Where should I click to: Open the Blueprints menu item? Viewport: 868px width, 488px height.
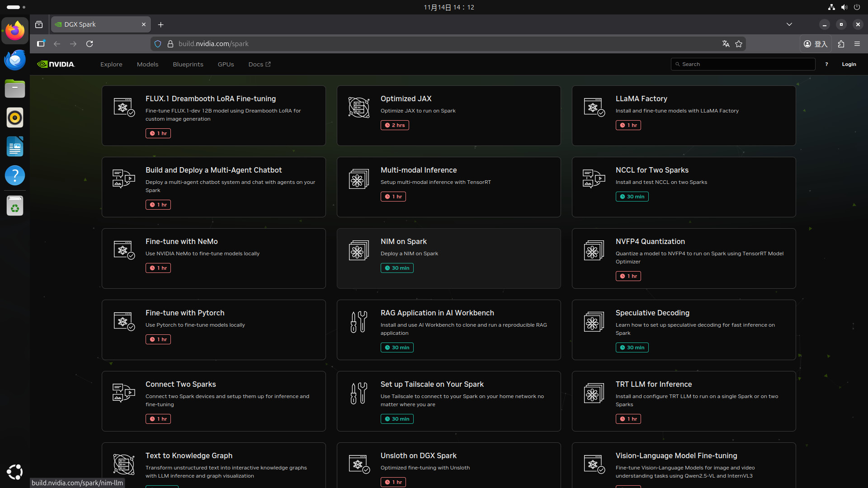pyautogui.click(x=188, y=64)
